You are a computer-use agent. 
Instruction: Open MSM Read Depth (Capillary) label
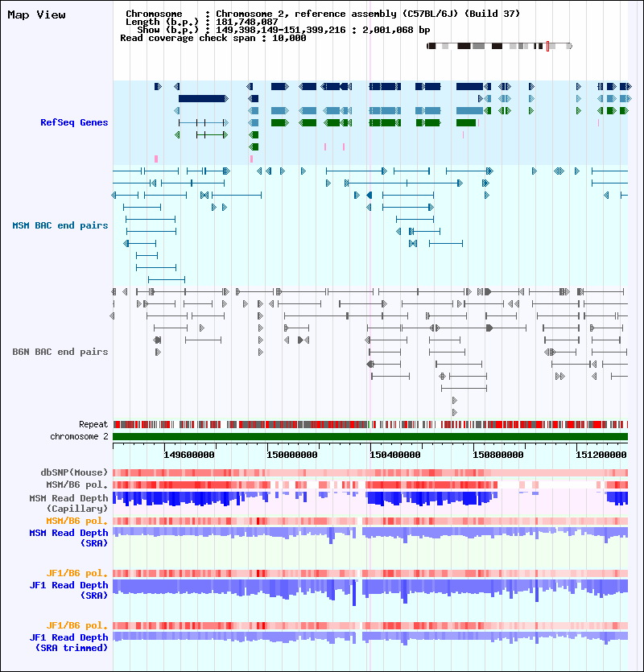point(68,503)
